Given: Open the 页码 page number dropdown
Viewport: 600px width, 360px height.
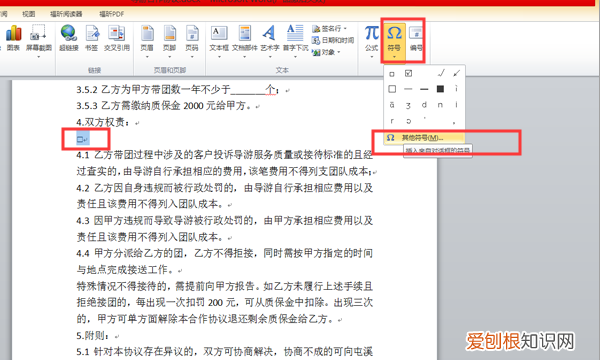Looking at the screenshot, I should [192, 57].
